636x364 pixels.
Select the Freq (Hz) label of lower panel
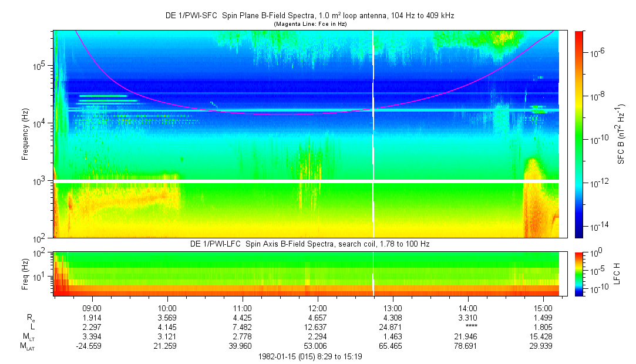[x=25, y=274]
